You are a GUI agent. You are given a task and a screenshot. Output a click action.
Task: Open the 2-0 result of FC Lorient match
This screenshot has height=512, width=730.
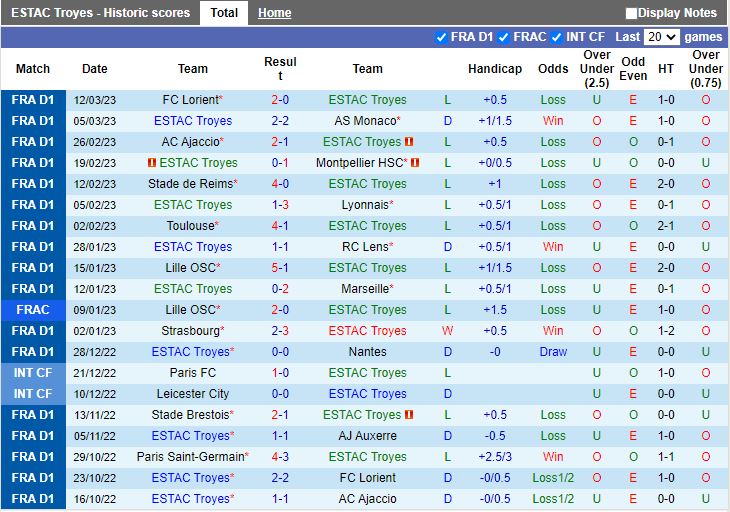point(280,100)
